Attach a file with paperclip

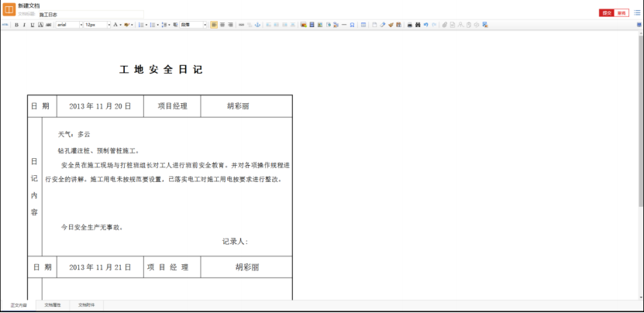coord(444,25)
